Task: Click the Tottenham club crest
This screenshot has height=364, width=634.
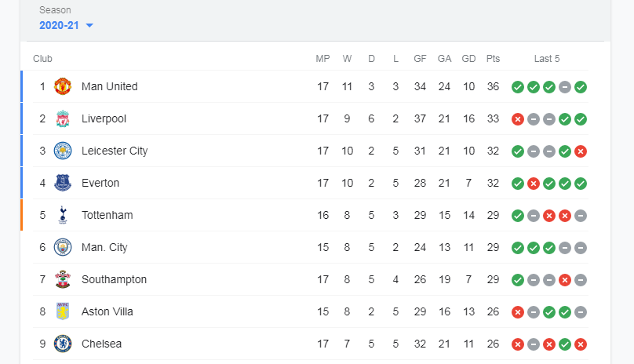Action: coord(63,215)
